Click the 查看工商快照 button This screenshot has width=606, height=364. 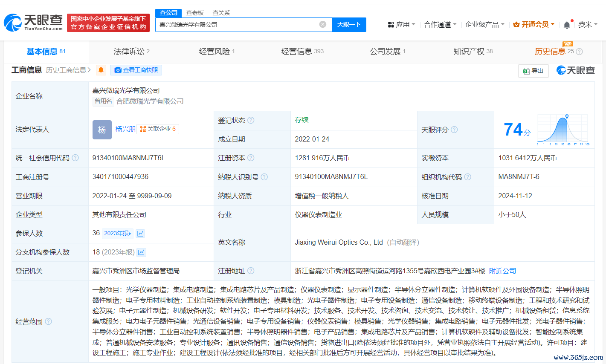coord(136,70)
